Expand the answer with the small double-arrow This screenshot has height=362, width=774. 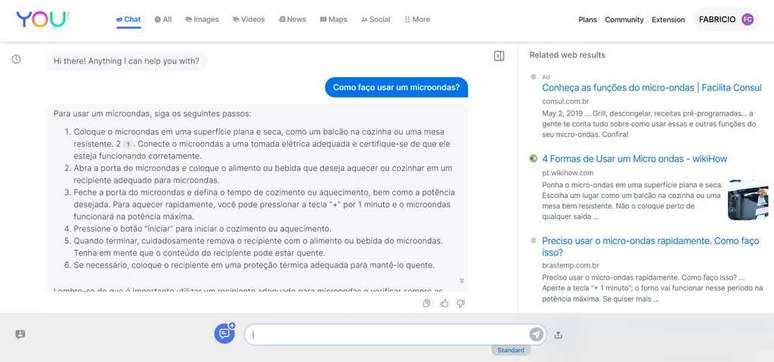point(462,281)
